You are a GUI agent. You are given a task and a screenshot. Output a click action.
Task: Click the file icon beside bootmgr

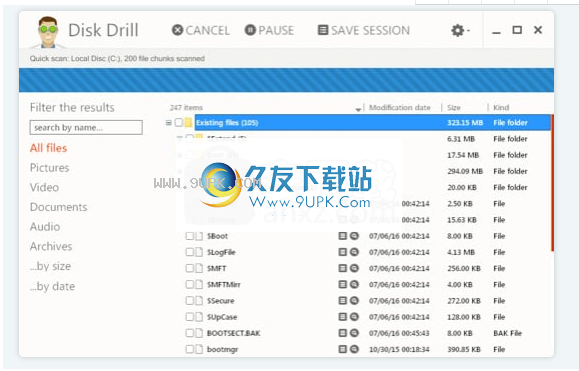coord(199,349)
